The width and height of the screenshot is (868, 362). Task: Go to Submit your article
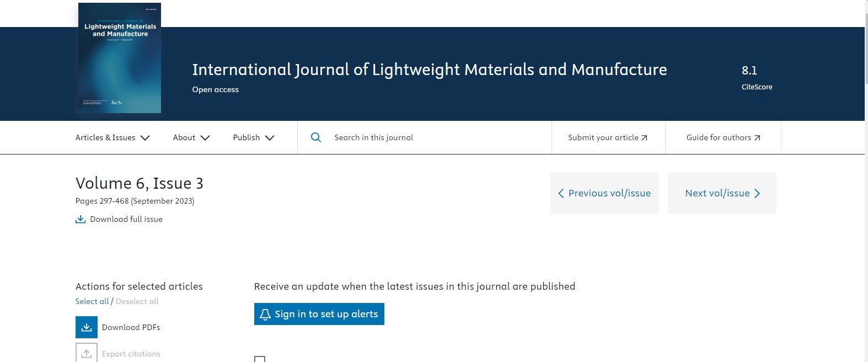coord(603,138)
